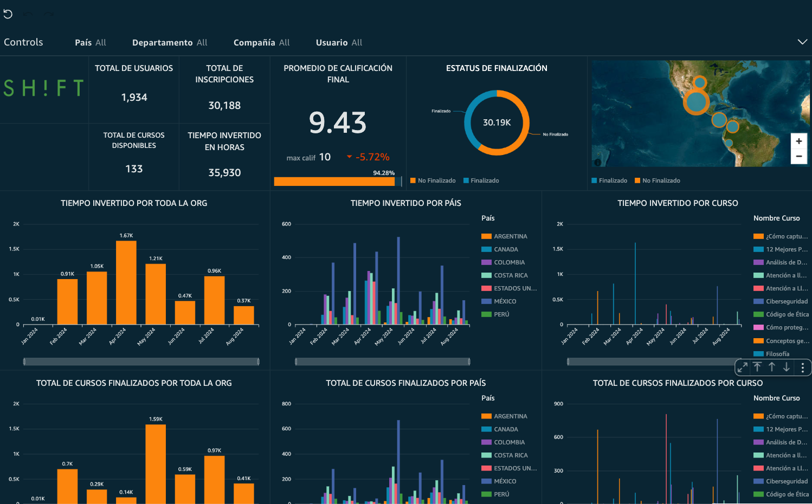This screenshot has width=812, height=504.
Task: Click Filosofía in Tiempo por Curso legend
Action: (x=771, y=354)
